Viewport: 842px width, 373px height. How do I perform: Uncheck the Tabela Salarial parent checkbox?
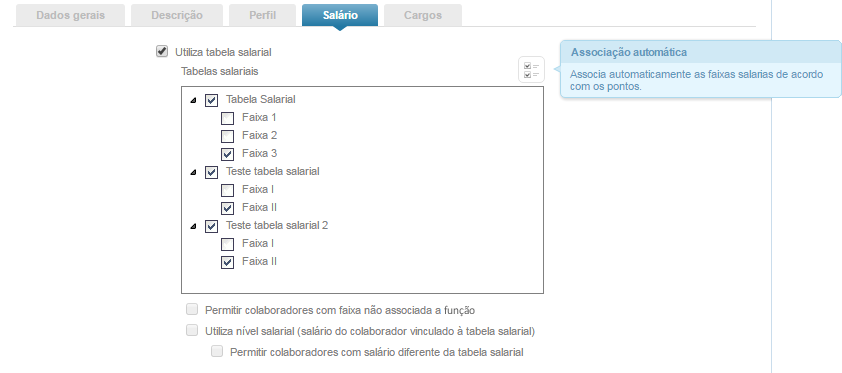click(212, 100)
